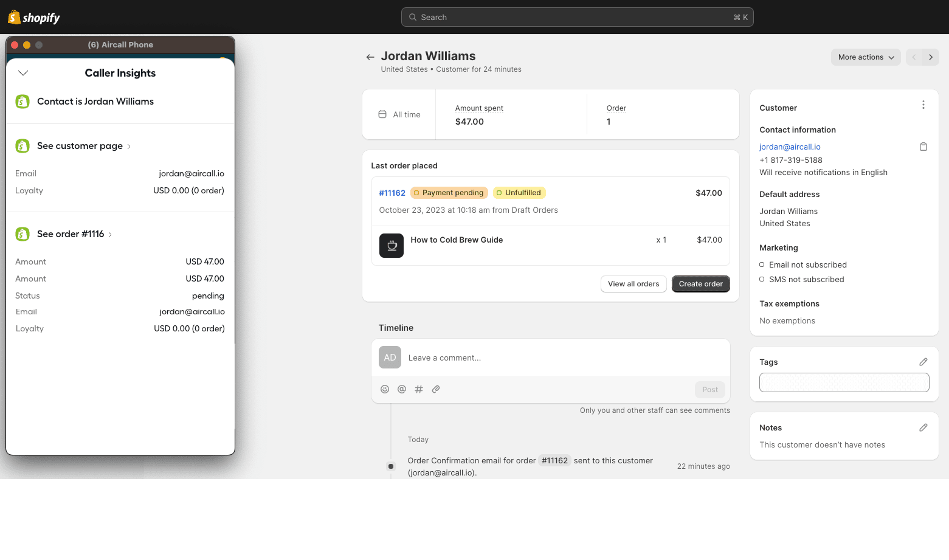Open the Customer card three-dot menu
The height and width of the screenshot is (560, 949).
tap(923, 105)
